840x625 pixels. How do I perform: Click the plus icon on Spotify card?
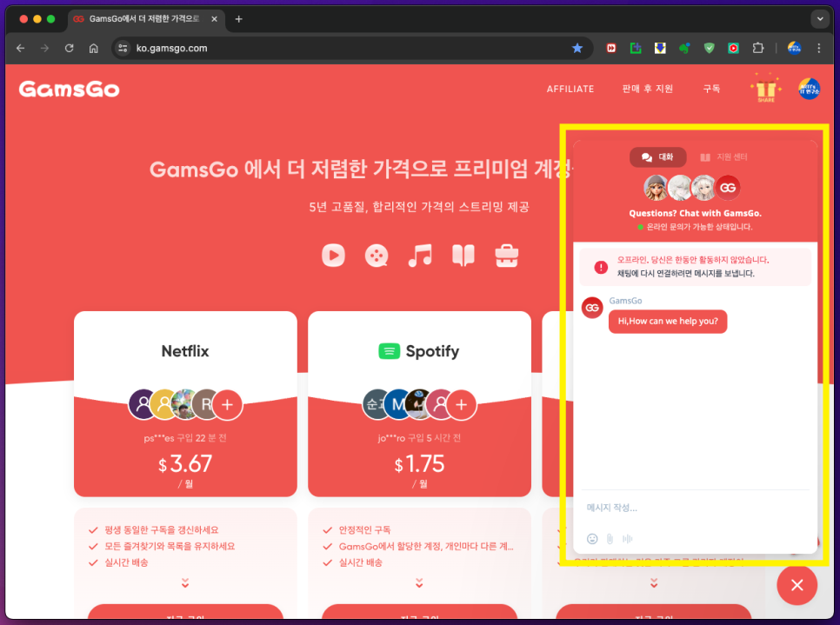[x=461, y=404]
